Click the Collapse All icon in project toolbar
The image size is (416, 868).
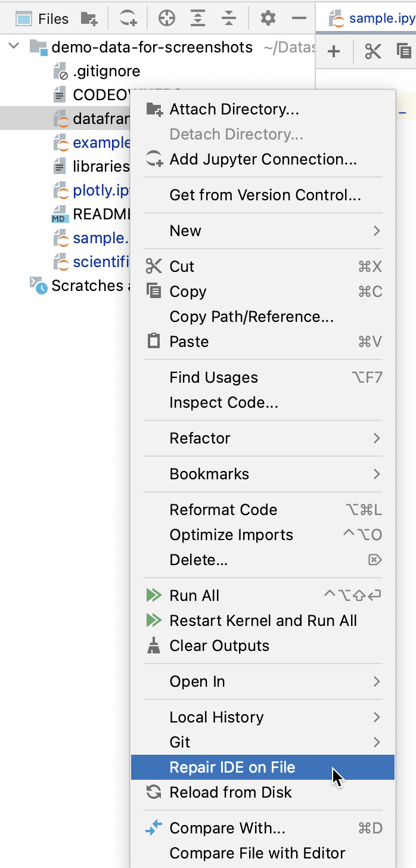point(229,18)
